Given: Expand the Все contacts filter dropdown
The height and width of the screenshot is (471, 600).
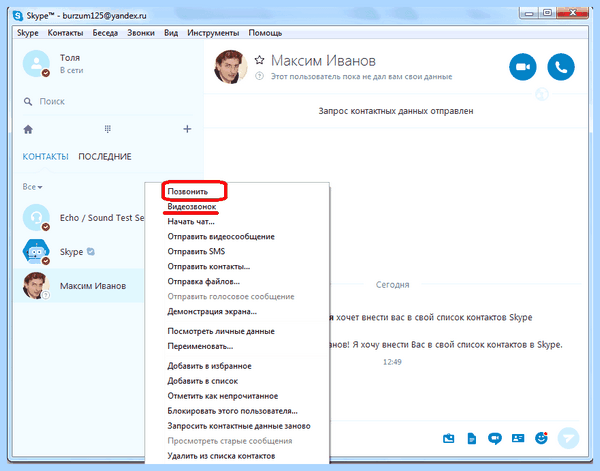Looking at the screenshot, I should [x=32, y=187].
